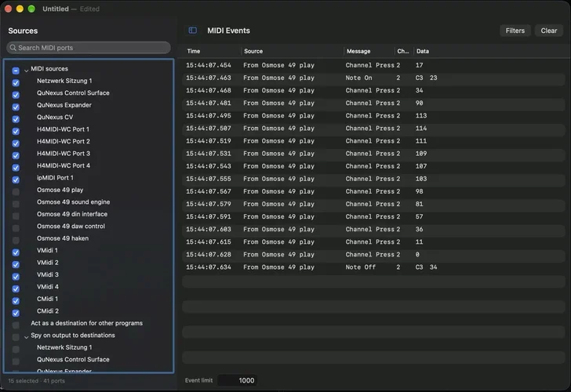Enable Osmose 49 play source

(16, 192)
